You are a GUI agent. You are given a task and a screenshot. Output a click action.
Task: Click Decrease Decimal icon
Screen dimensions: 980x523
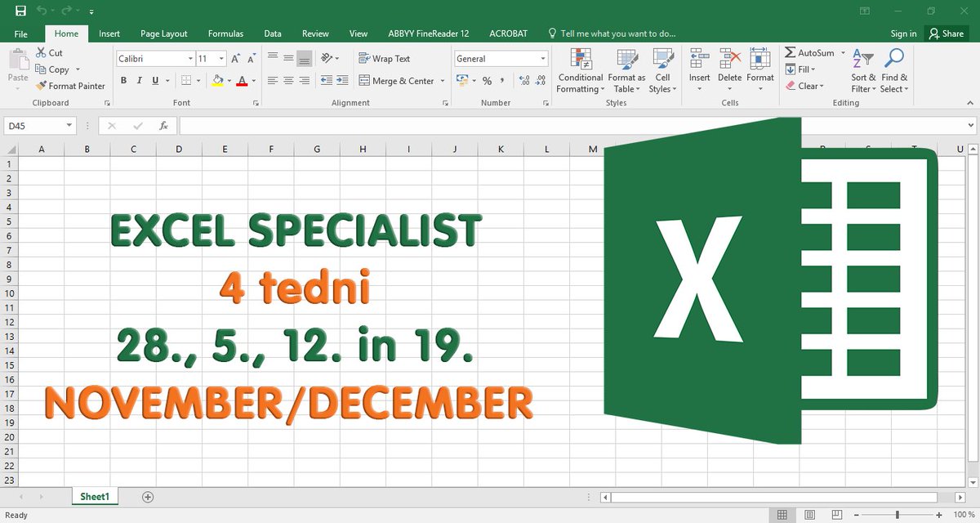pyautogui.click(x=540, y=81)
